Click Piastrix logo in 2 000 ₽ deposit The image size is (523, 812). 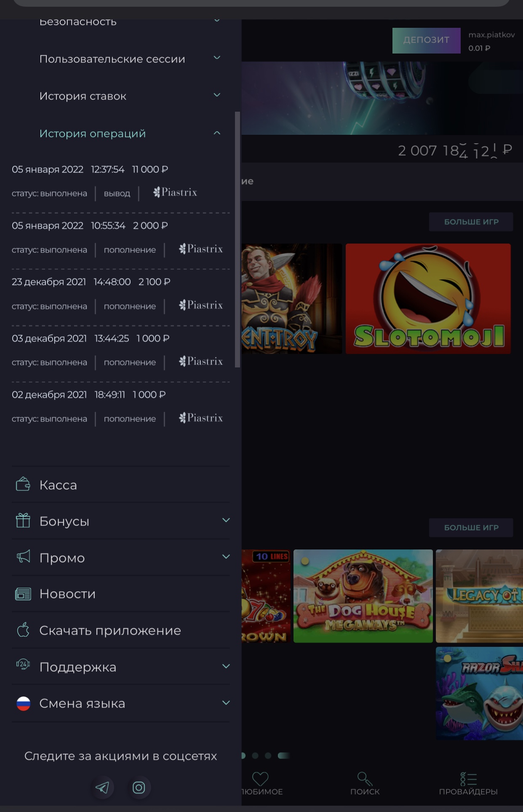click(x=201, y=249)
